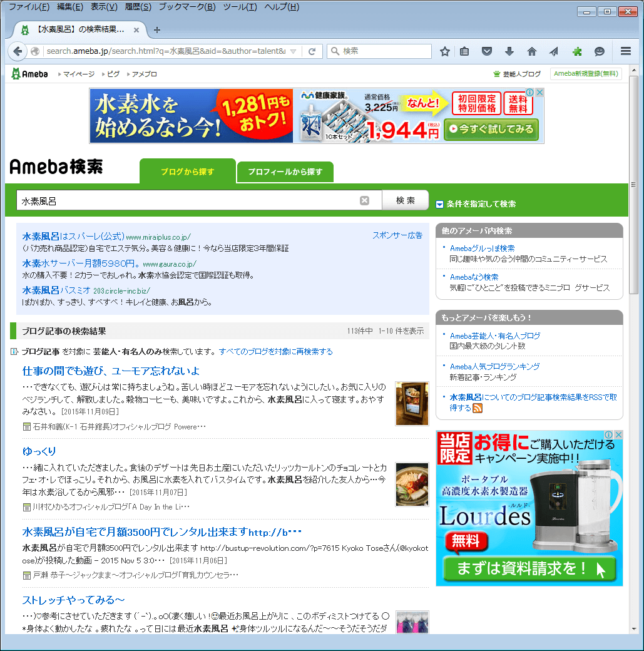Image resolution: width=644 pixels, height=651 pixels.
Task: Click すべてのブログを対象に再検索する link
Action: click(276, 352)
